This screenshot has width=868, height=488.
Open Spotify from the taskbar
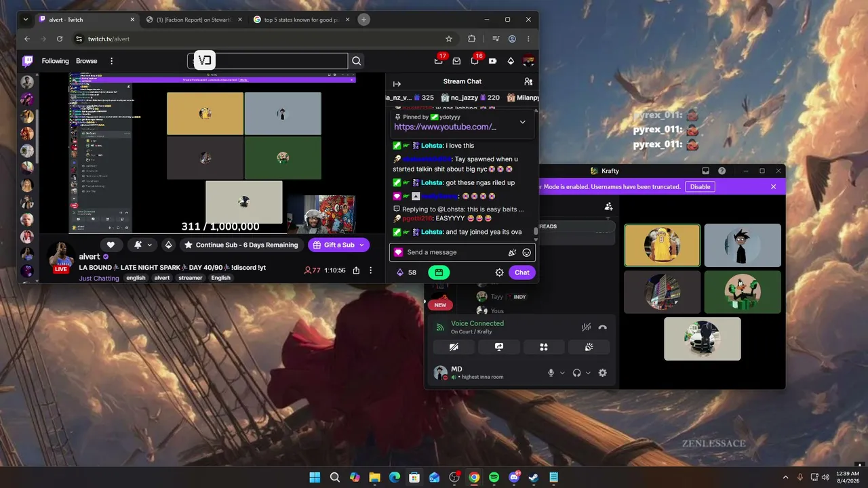494,477
